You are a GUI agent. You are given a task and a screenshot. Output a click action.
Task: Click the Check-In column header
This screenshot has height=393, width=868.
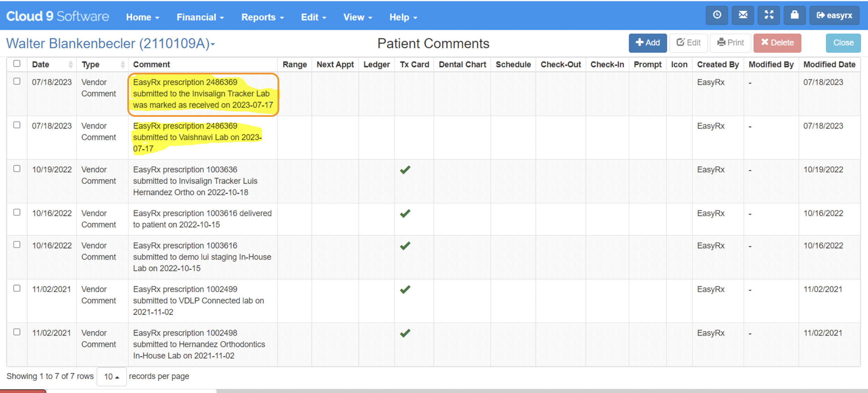point(607,64)
